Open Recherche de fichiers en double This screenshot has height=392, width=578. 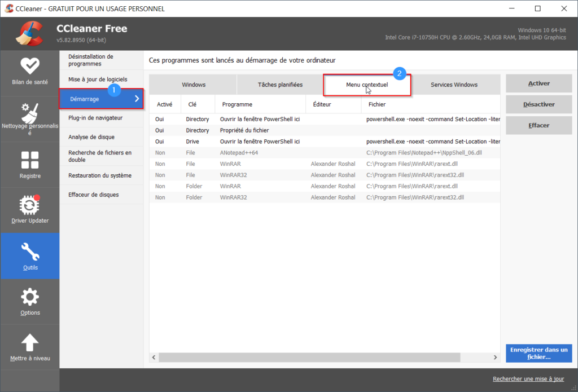point(101,156)
